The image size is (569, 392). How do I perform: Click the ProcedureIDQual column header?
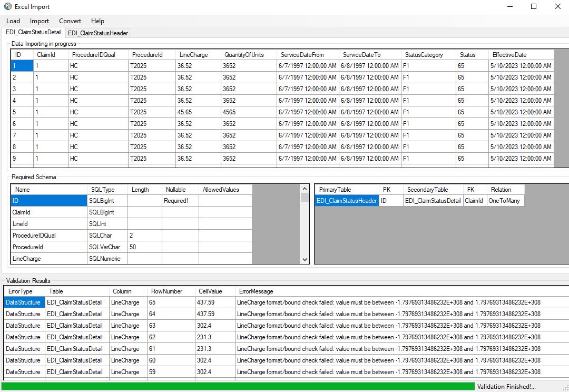tap(98, 55)
